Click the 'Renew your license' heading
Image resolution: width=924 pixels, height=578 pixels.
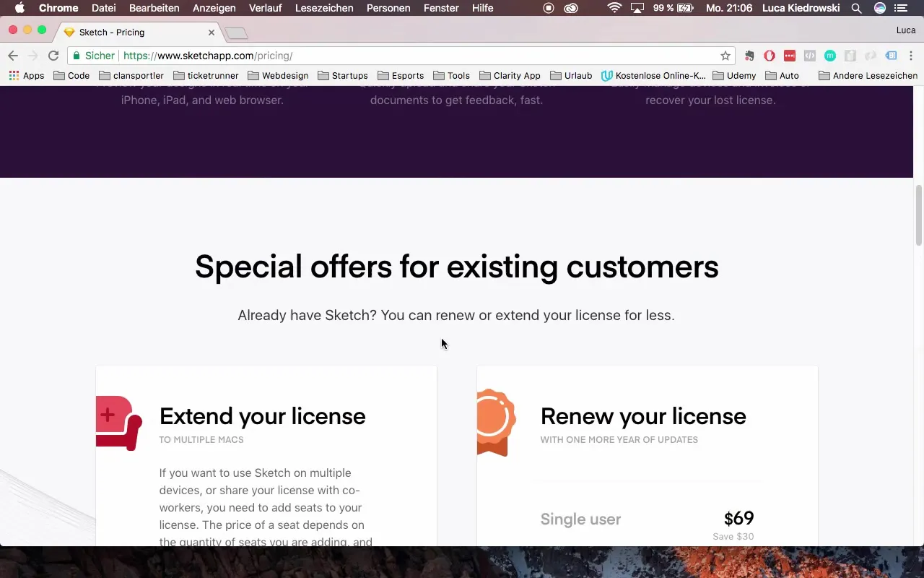pyautogui.click(x=643, y=416)
